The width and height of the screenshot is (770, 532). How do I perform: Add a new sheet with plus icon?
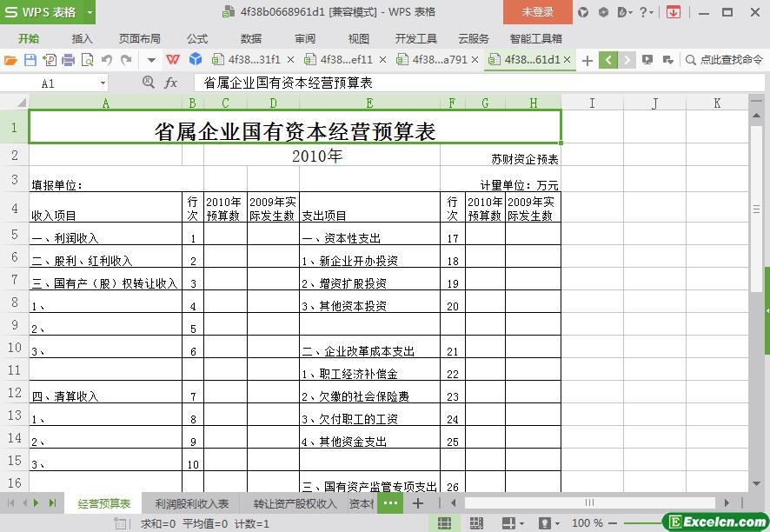418,503
